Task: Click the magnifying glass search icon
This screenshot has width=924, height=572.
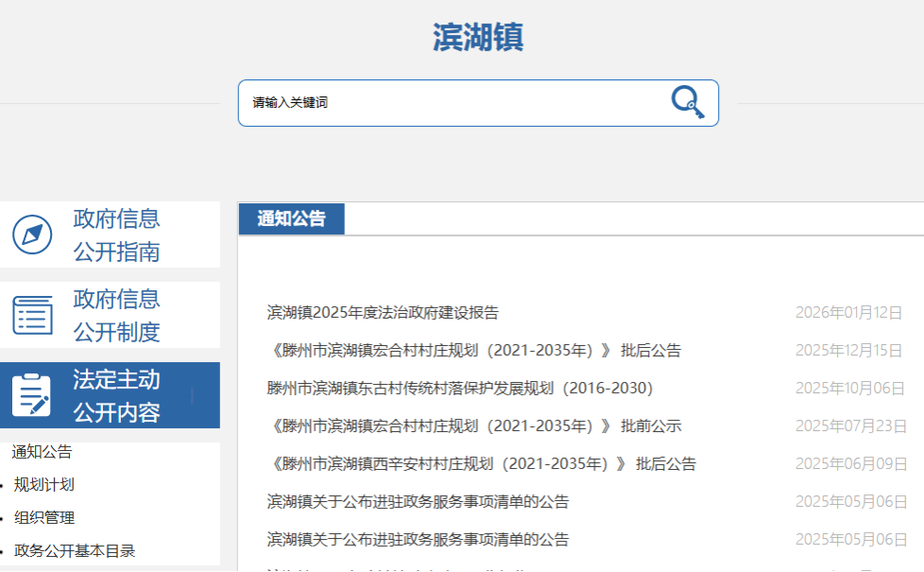Action: click(688, 102)
